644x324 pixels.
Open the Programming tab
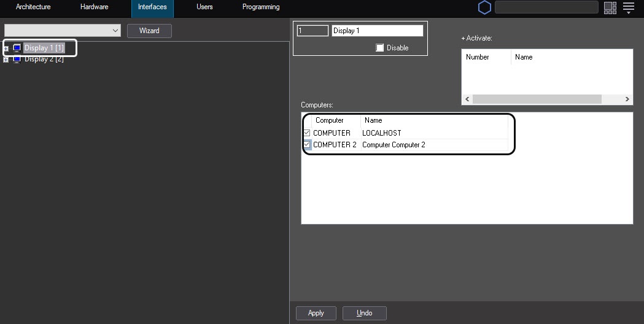[x=261, y=7]
